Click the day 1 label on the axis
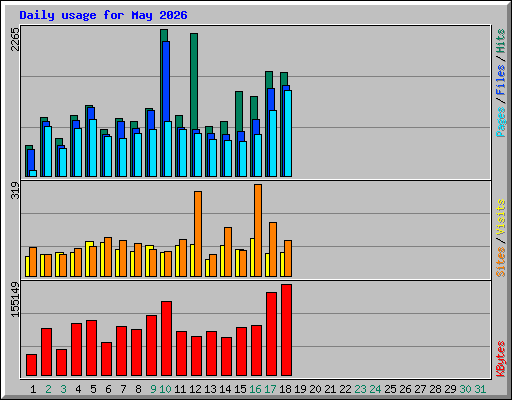 click(x=33, y=389)
